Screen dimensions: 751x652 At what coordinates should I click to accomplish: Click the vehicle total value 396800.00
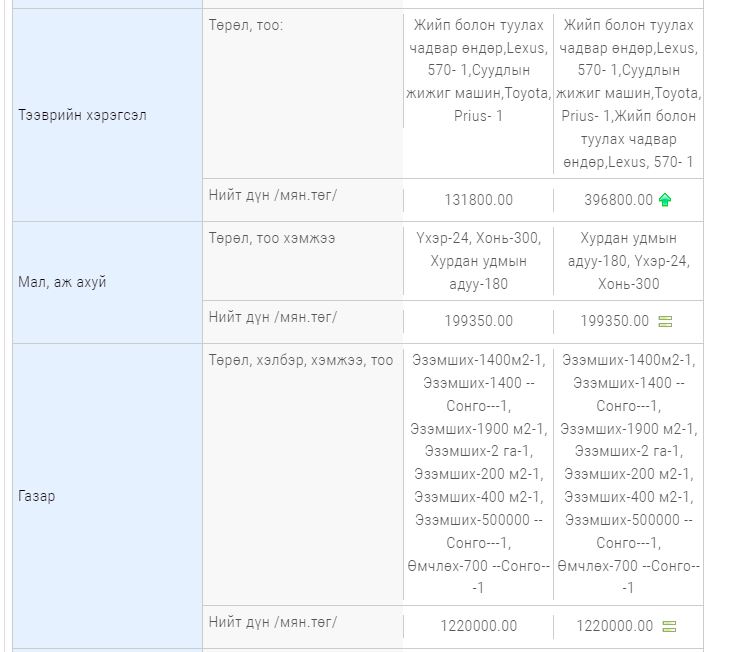click(x=618, y=200)
